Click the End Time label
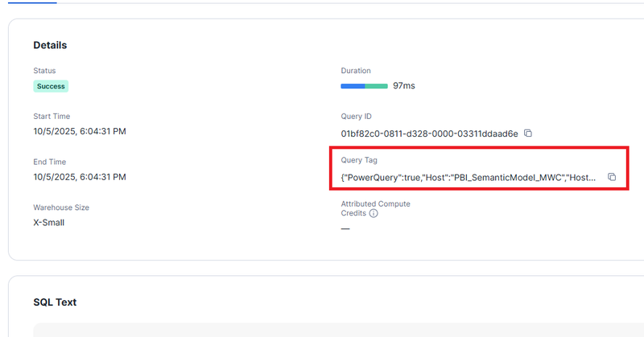This screenshot has width=644, height=337. (50, 162)
